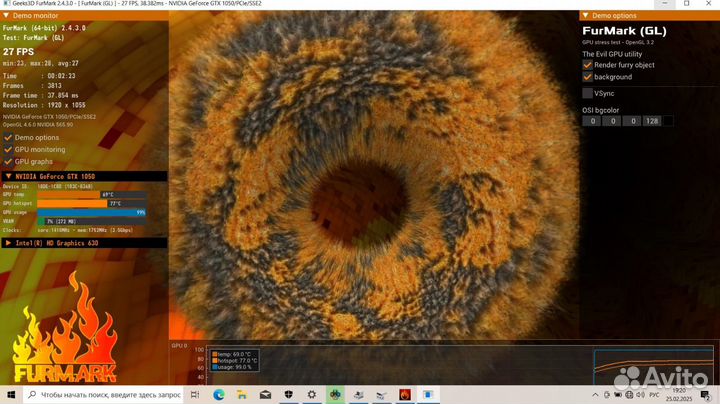Open Task View on the taskbar
The image size is (720, 404).
coord(196,394)
